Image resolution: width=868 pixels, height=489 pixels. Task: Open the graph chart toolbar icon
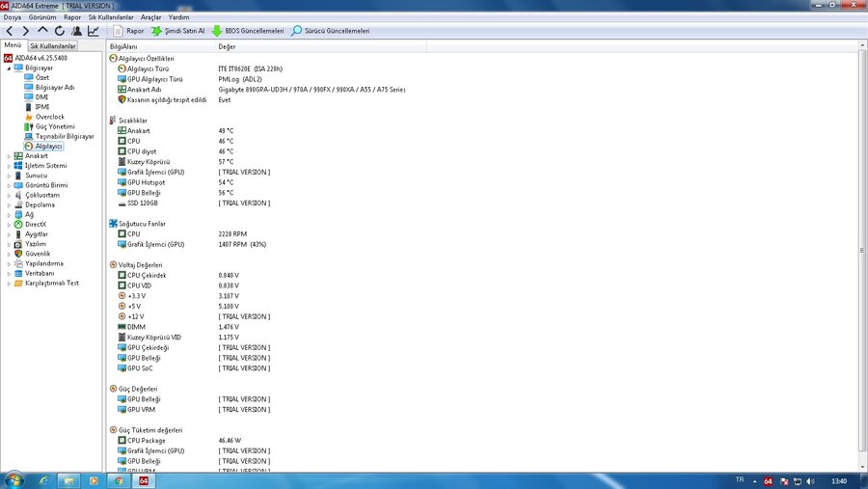93,31
